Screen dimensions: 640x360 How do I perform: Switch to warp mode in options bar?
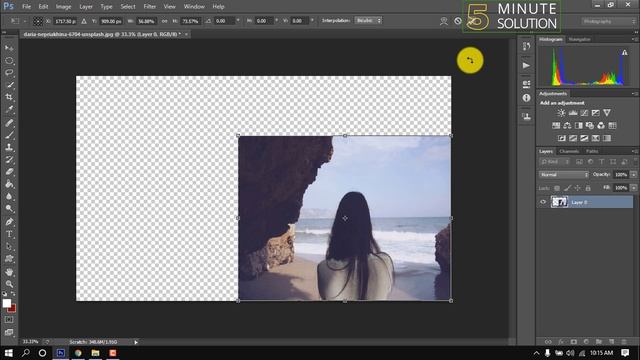click(x=444, y=21)
